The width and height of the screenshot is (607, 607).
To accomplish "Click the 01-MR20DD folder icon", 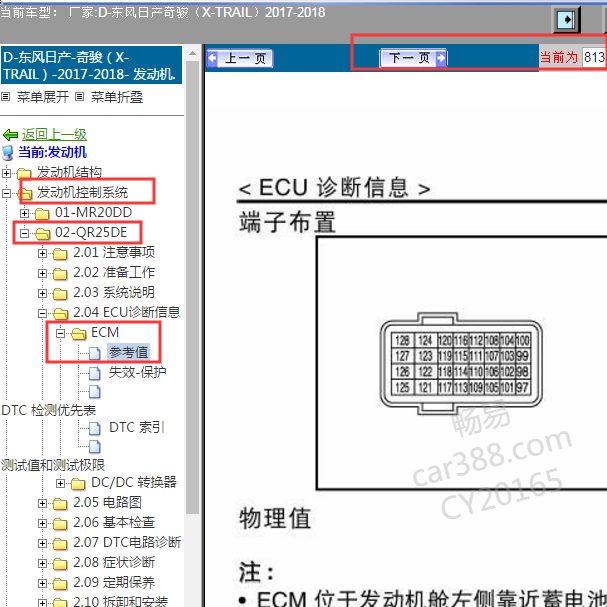I will tap(42, 213).
